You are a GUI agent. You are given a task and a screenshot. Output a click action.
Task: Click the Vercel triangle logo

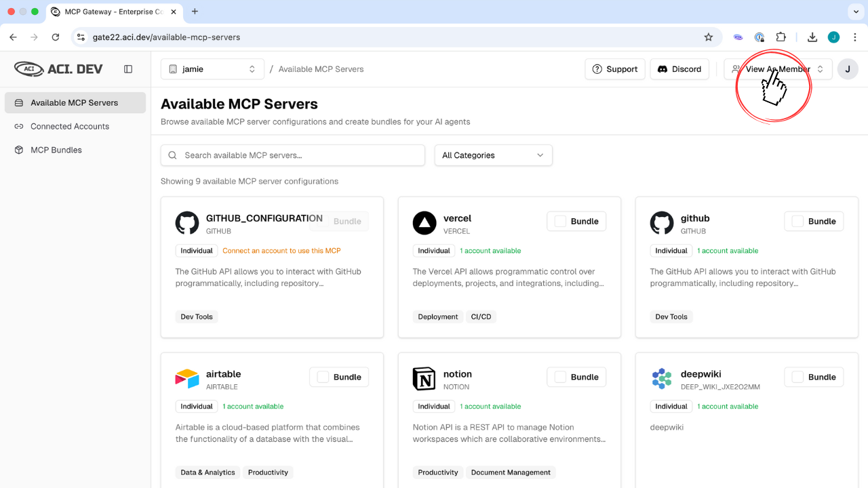coord(425,223)
